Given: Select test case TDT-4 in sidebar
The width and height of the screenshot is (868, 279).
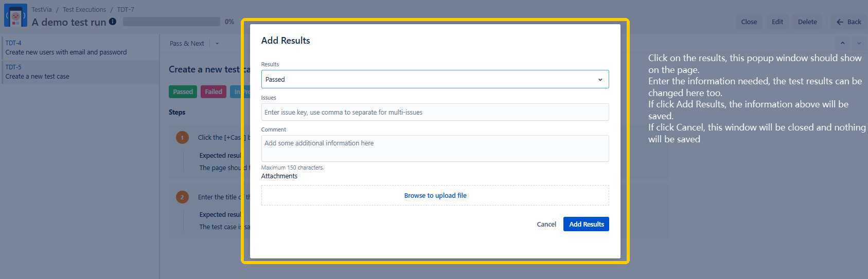Looking at the screenshot, I should coord(66,48).
